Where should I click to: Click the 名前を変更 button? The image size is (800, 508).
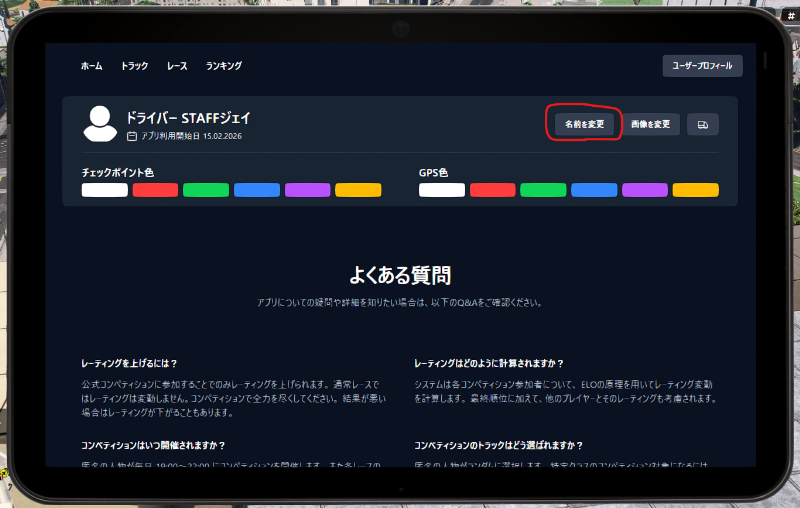584,124
